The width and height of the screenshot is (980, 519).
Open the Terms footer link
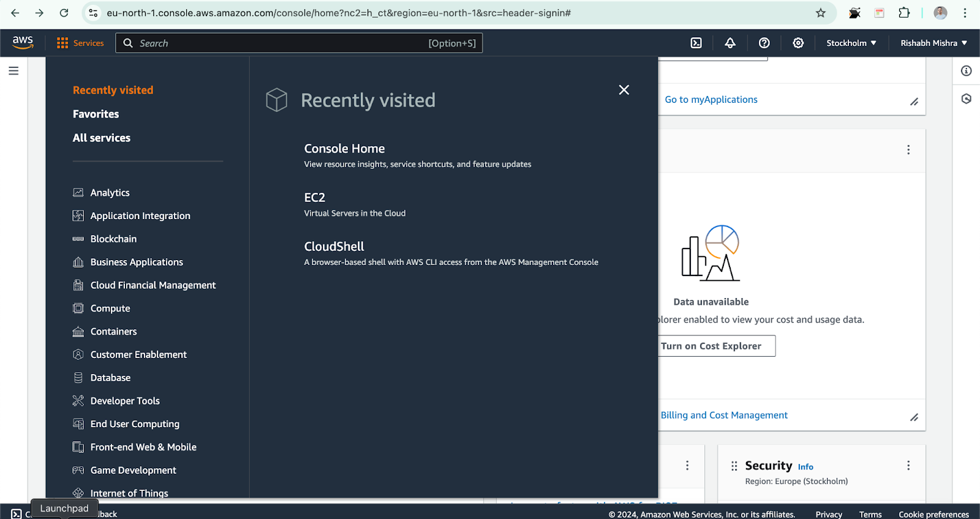(870, 515)
